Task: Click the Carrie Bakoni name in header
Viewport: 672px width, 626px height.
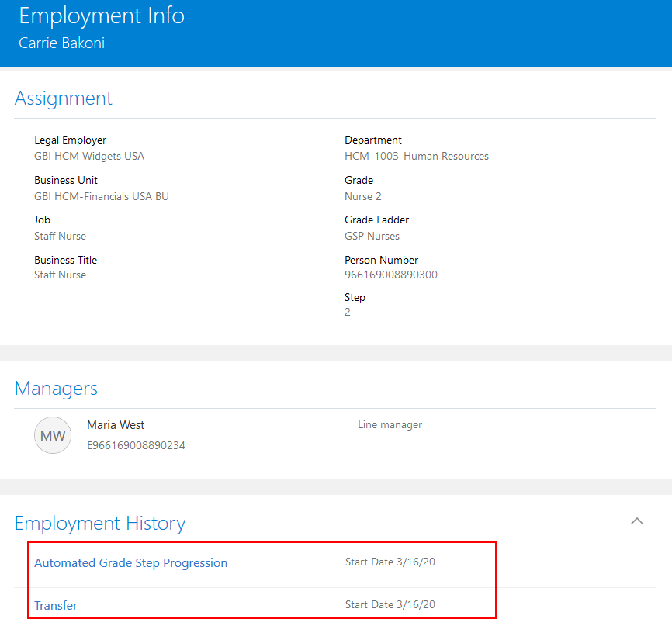Action: tap(61, 43)
